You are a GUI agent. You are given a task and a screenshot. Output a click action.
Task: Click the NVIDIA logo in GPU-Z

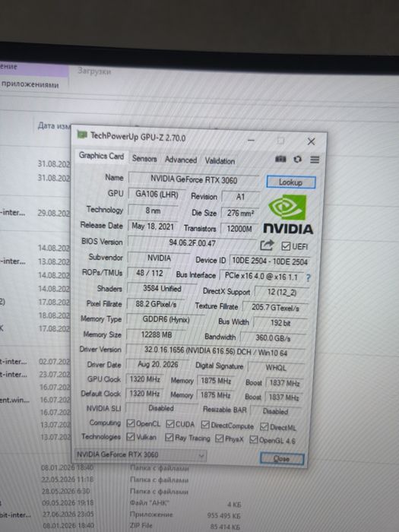[288, 214]
